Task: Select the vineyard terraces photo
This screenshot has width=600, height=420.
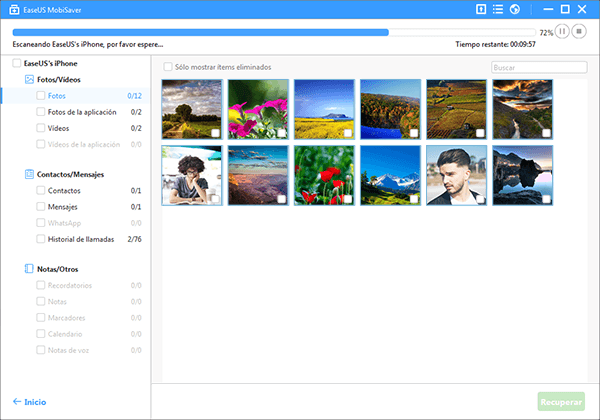Action: pos(457,109)
